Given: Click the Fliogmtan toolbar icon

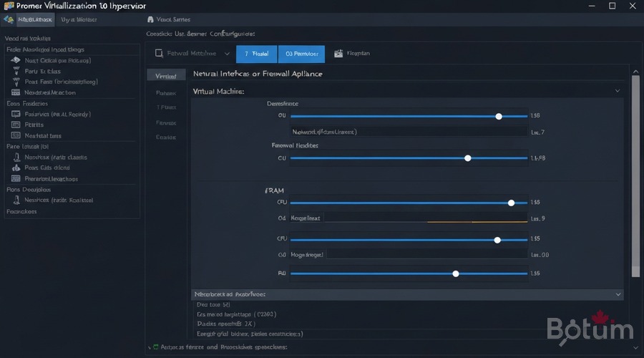Looking at the screenshot, I should 338,54.
